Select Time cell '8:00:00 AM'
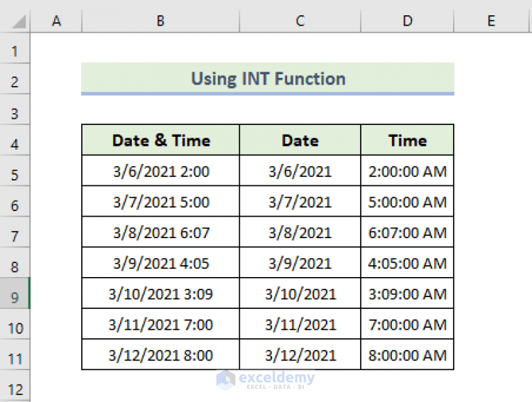Image resolution: width=532 pixels, height=402 pixels. pyautogui.click(x=407, y=355)
